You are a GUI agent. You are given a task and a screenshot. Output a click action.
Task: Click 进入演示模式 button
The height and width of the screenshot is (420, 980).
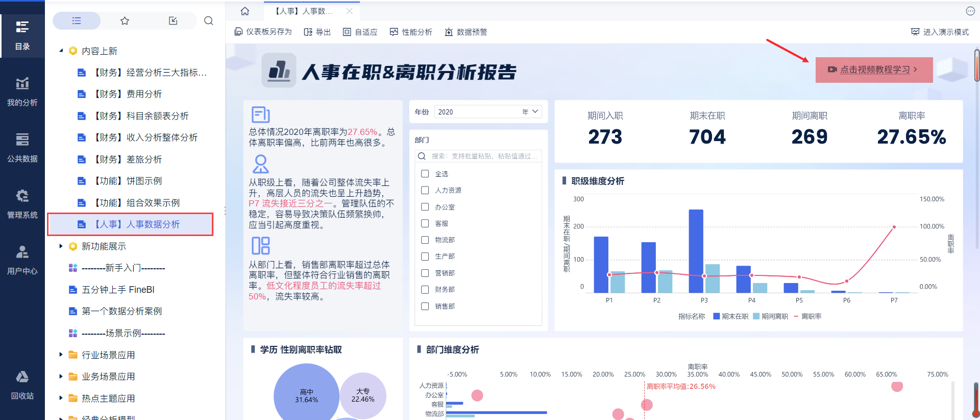(940, 32)
